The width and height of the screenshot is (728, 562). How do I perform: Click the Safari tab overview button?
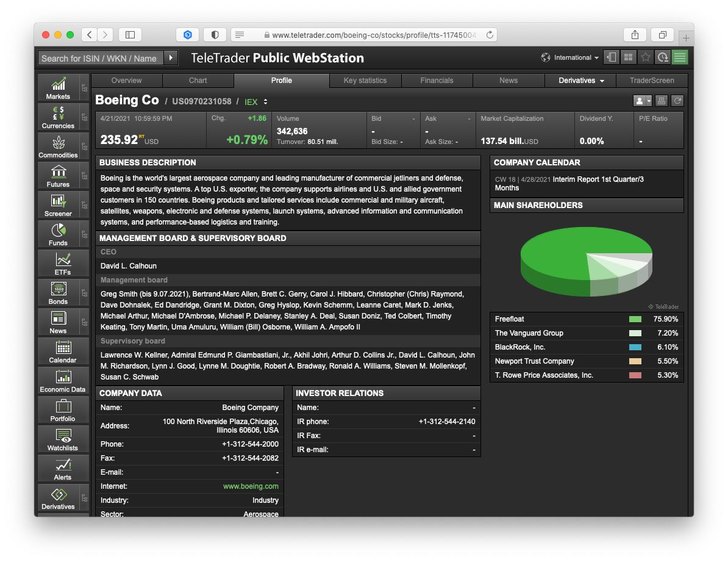pos(663,35)
